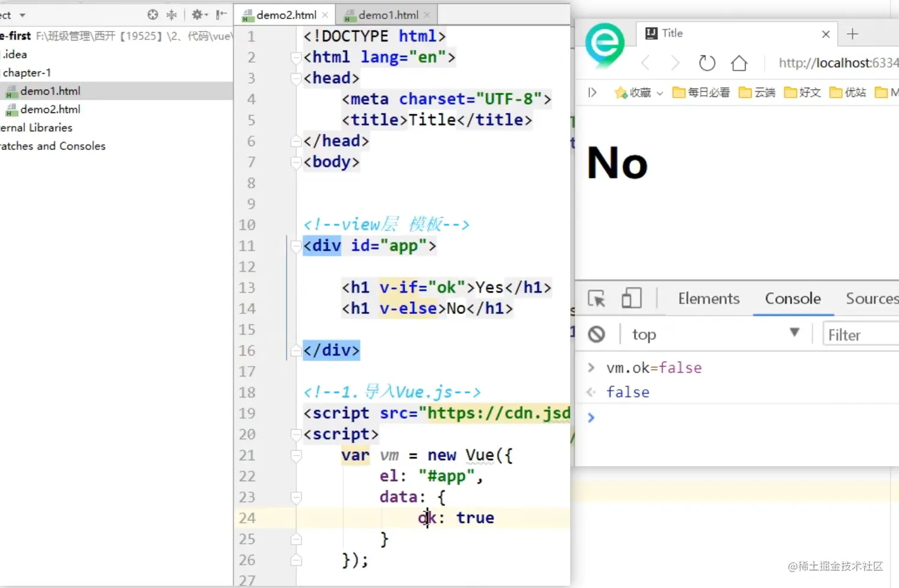Screen dimensions: 899x588
Task: Toggle the DevTools device toolbar
Action: tap(631, 298)
